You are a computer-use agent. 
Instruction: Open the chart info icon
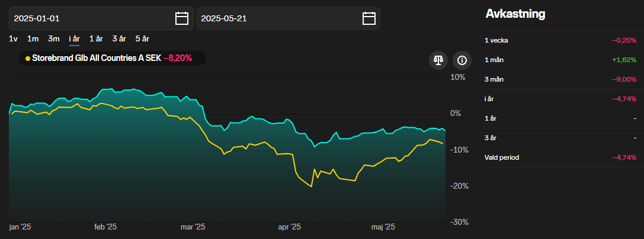[x=462, y=60]
